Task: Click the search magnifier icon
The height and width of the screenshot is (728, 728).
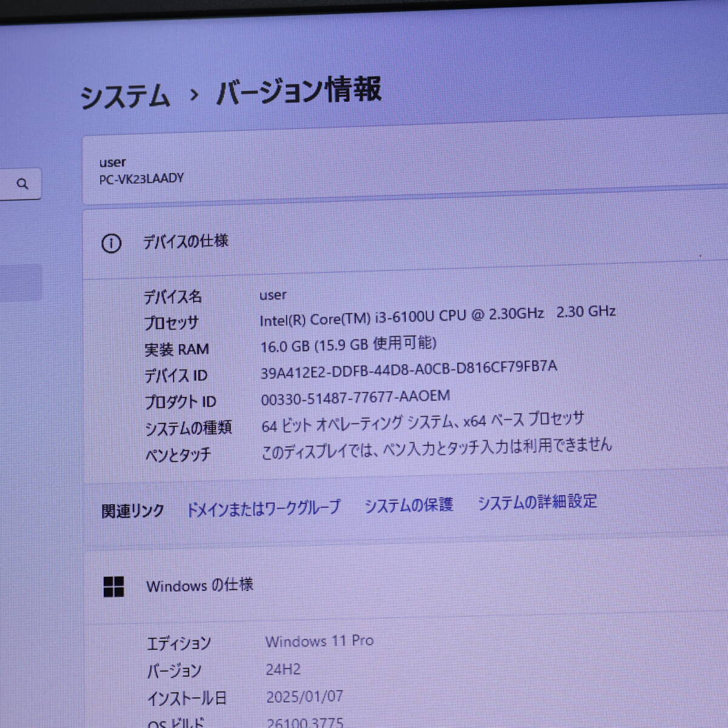Action: pos(22,184)
